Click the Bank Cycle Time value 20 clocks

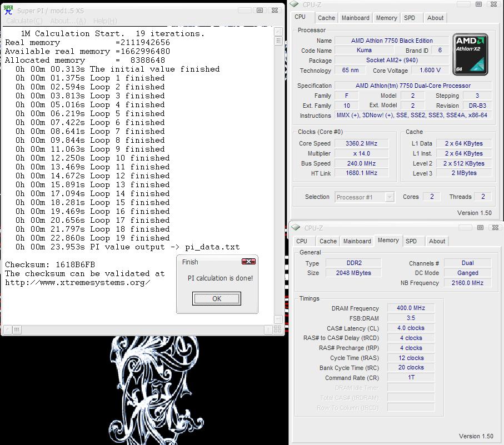coord(411,368)
